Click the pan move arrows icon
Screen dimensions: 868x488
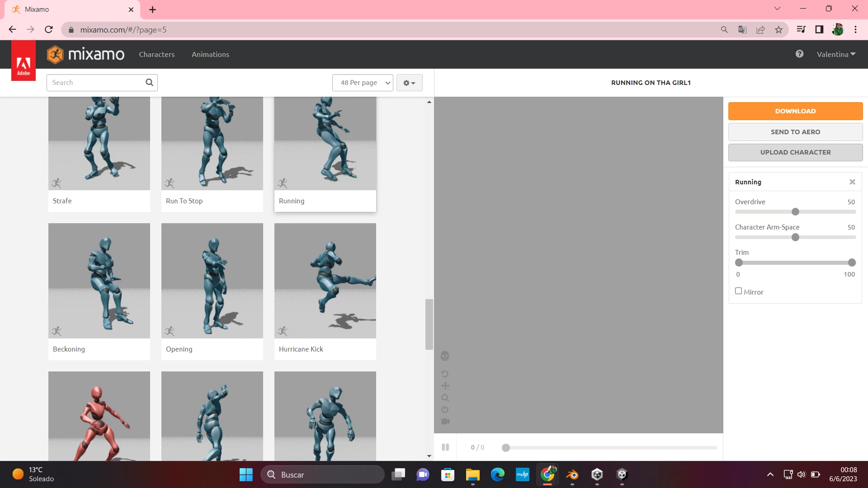(445, 386)
